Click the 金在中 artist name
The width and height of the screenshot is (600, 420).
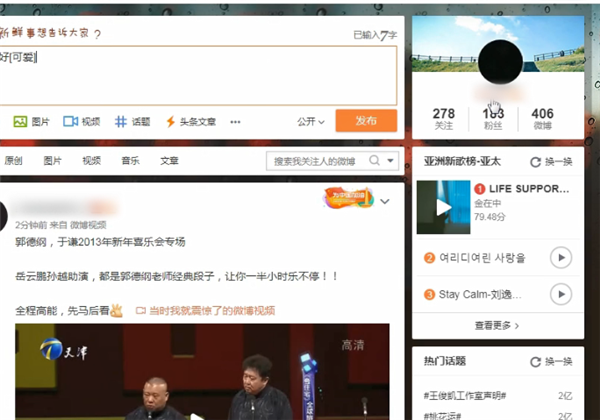(488, 203)
